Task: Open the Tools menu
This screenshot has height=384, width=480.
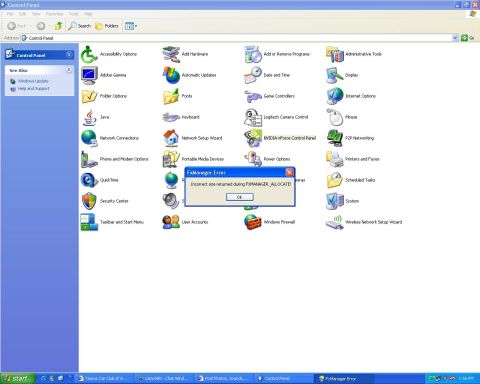Action: point(74,14)
